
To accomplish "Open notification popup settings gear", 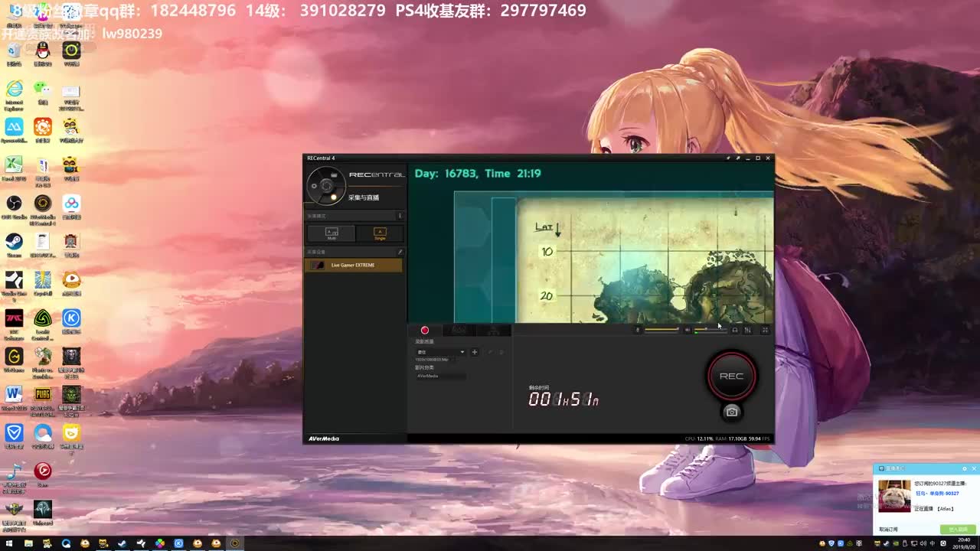I will (x=965, y=468).
